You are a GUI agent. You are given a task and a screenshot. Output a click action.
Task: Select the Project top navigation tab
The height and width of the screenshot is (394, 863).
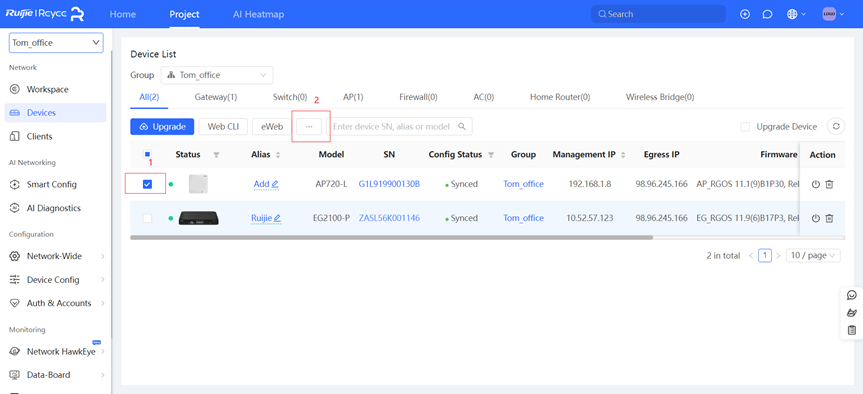coord(184,14)
